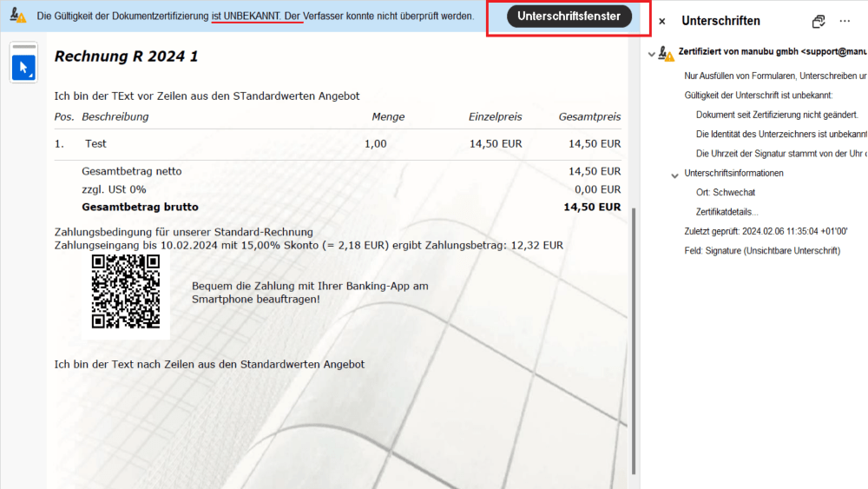The width and height of the screenshot is (868, 489).
Task: Select Ort: Schwechat tree entry
Action: click(726, 193)
